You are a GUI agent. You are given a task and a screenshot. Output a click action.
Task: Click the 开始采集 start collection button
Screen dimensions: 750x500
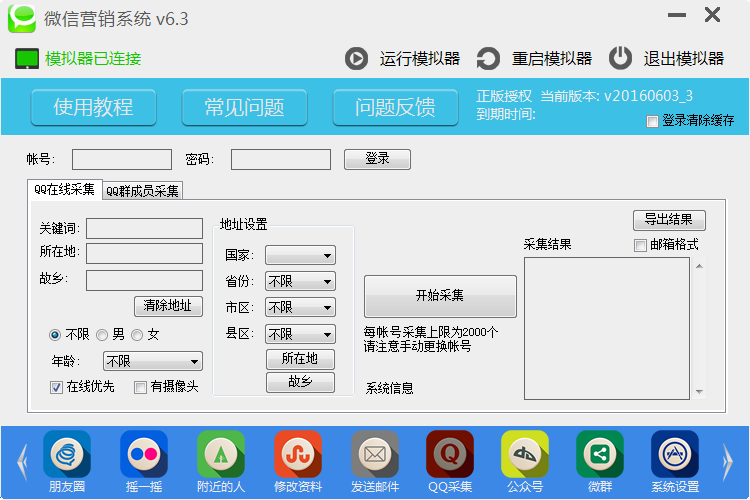pos(440,296)
